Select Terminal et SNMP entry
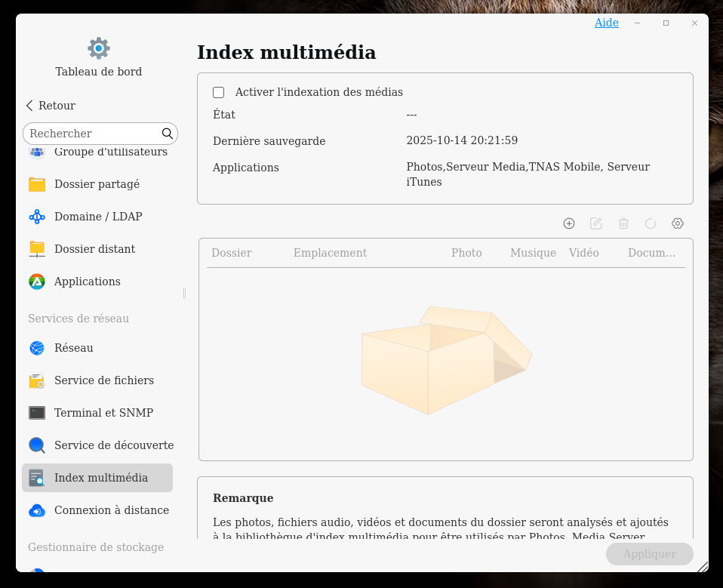The width and height of the screenshot is (723, 588). point(103,413)
